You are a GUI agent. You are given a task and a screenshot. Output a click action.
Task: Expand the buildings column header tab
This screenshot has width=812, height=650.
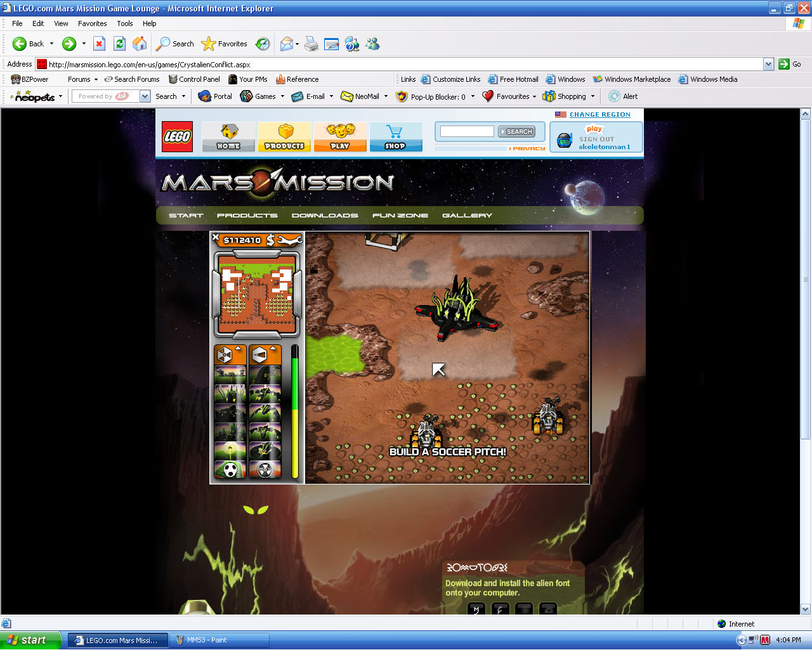(230, 354)
